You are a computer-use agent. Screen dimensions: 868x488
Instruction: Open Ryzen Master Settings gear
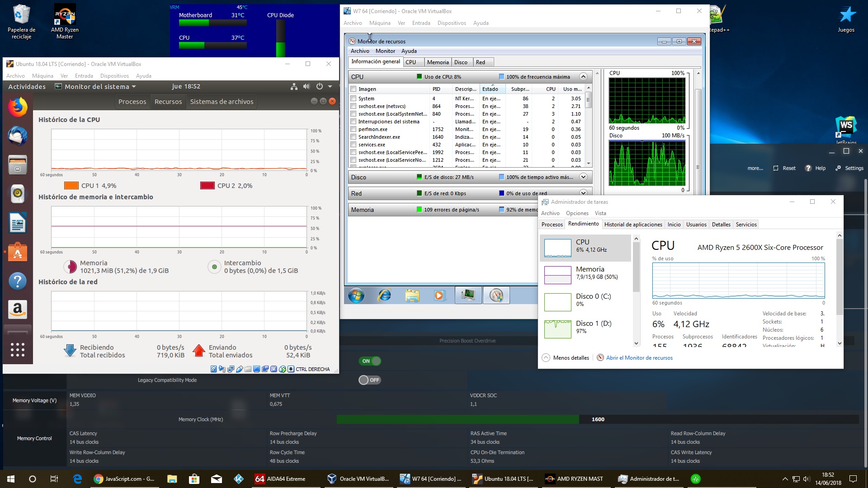(849, 168)
